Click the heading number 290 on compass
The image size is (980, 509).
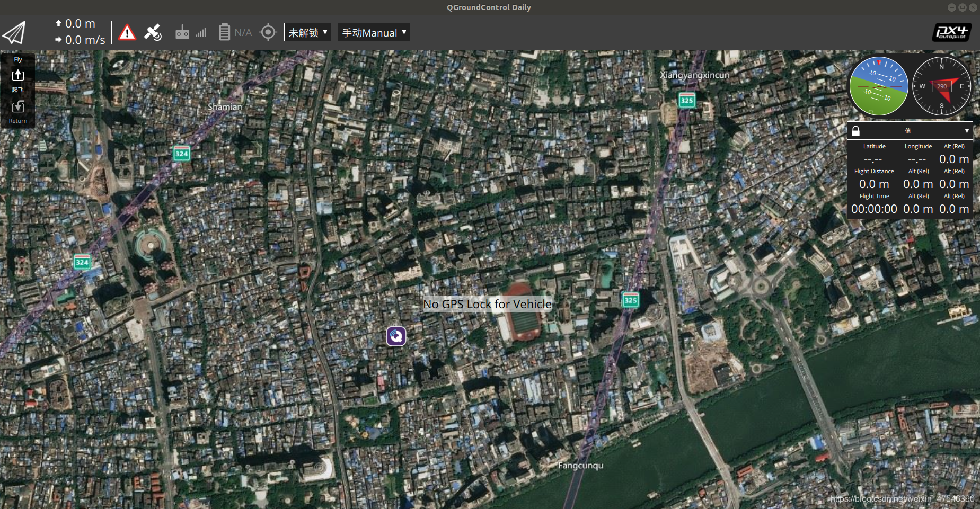click(x=942, y=86)
